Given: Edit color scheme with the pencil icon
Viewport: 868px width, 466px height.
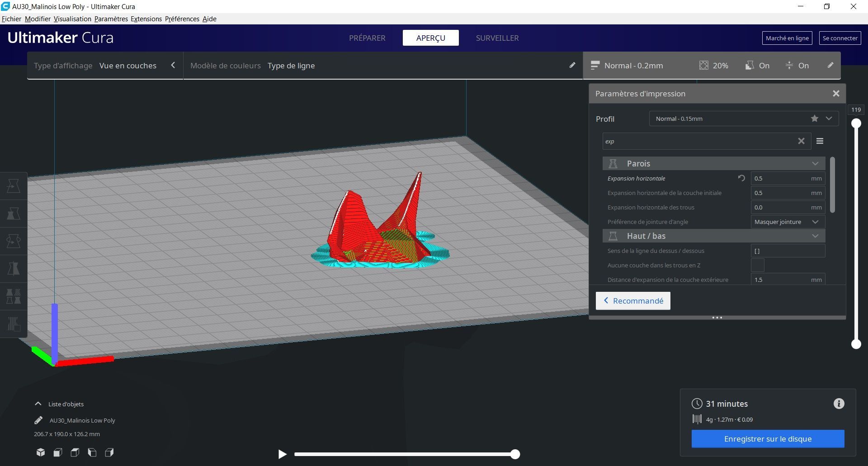Looking at the screenshot, I should click(572, 65).
